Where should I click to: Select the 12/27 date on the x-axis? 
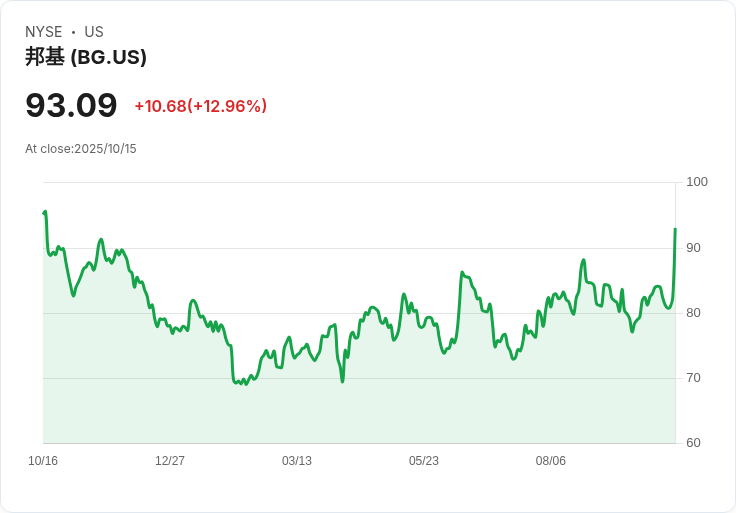point(170,461)
